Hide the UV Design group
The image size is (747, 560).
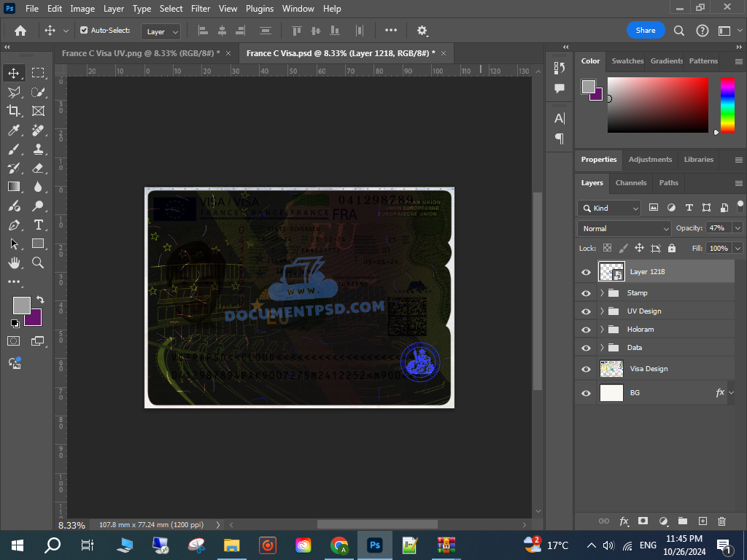click(x=586, y=311)
